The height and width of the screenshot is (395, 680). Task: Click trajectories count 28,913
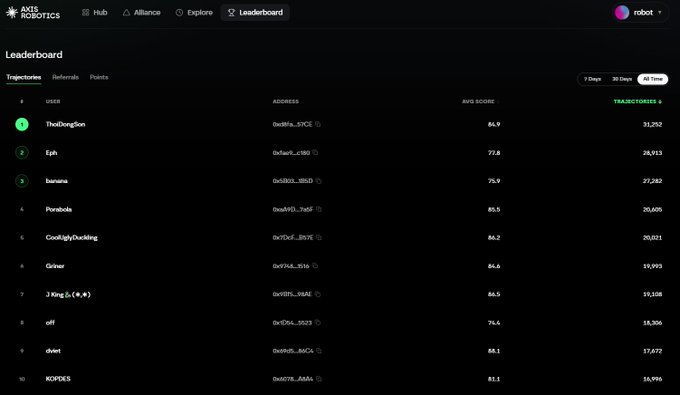click(652, 153)
